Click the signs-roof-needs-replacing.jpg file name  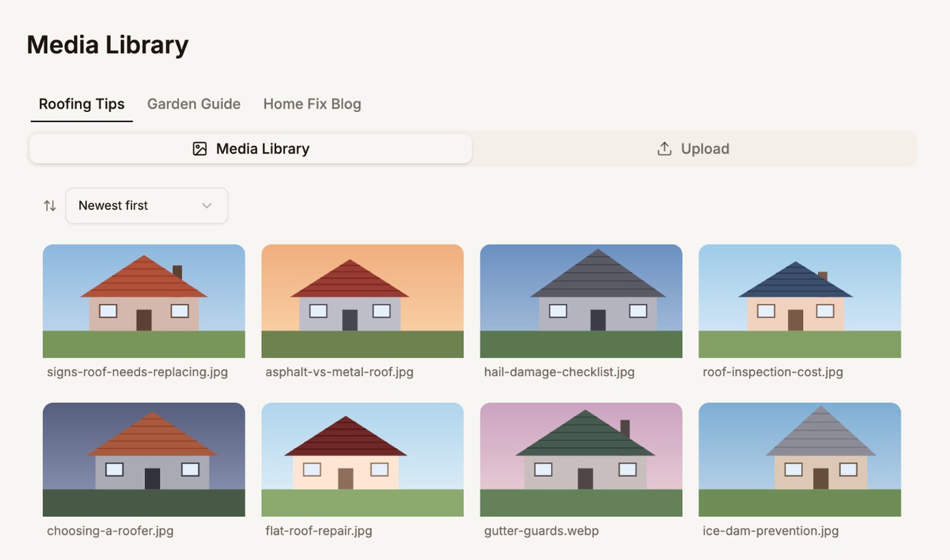point(138,372)
